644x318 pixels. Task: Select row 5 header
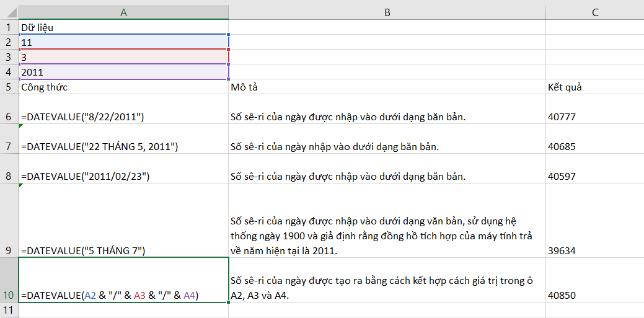pos(9,87)
